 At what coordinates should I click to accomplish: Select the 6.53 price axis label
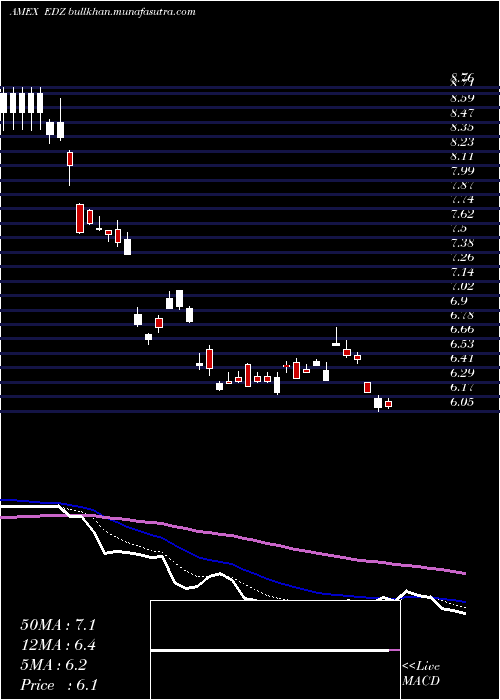pyautogui.click(x=462, y=344)
